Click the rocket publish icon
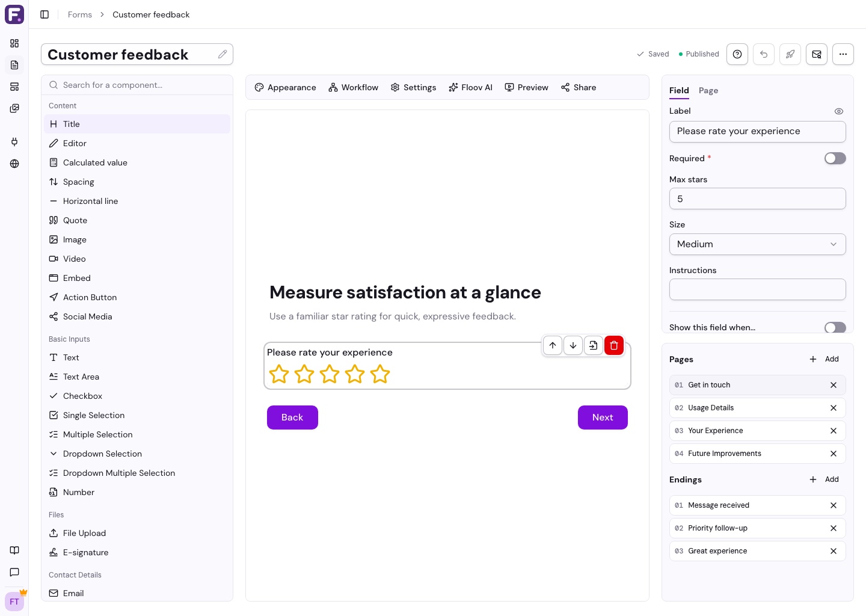The image size is (866, 616). tap(790, 54)
